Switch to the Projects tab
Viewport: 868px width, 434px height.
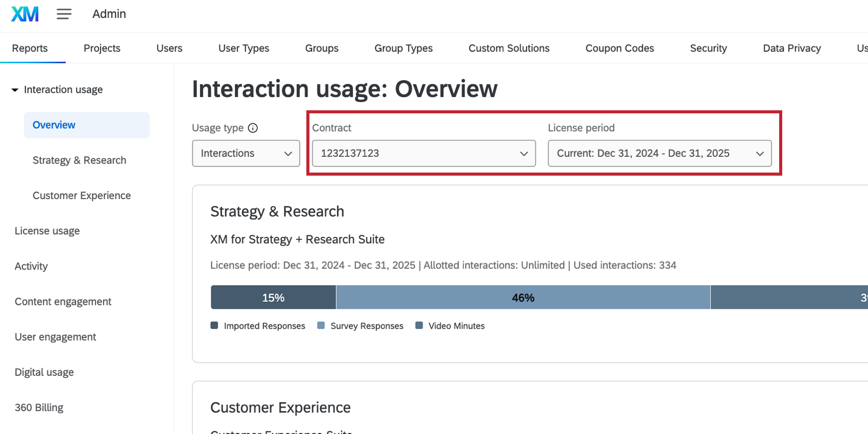point(102,49)
